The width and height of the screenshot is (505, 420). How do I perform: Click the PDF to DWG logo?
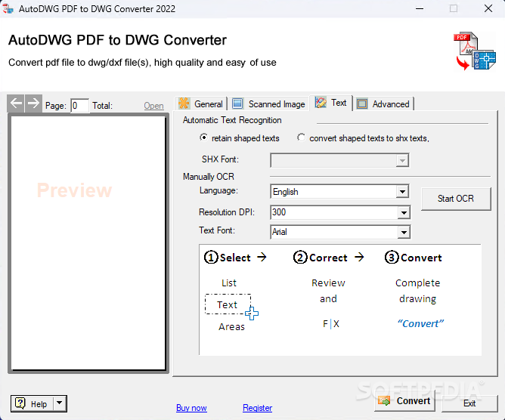[475, 51]
